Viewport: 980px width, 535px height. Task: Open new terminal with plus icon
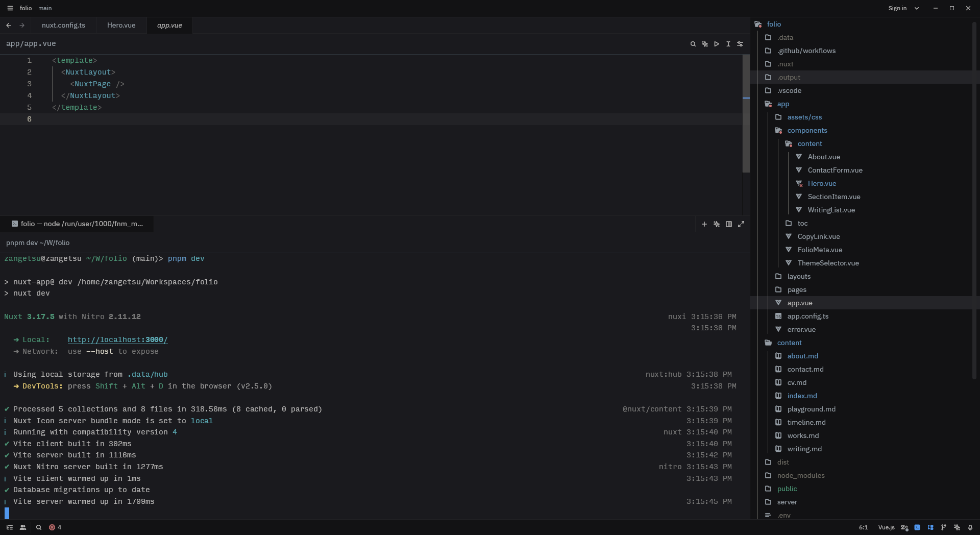pos(704,224)
